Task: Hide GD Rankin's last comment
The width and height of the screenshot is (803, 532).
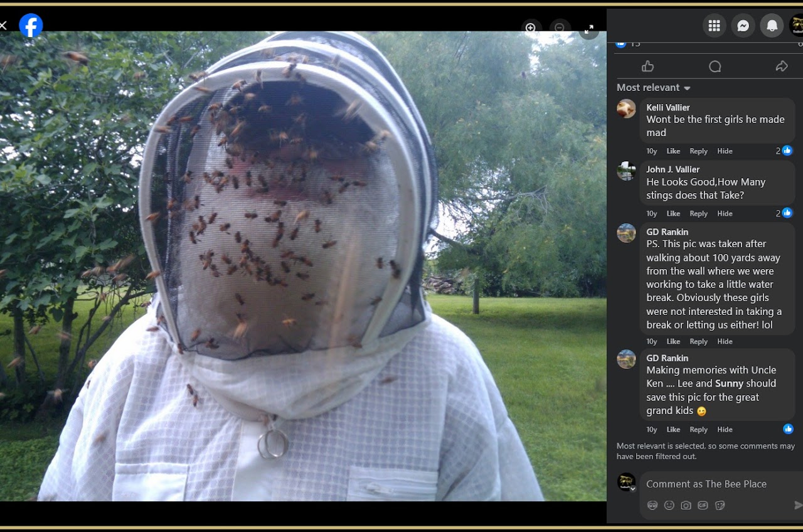Action: [x=725, y=430]
